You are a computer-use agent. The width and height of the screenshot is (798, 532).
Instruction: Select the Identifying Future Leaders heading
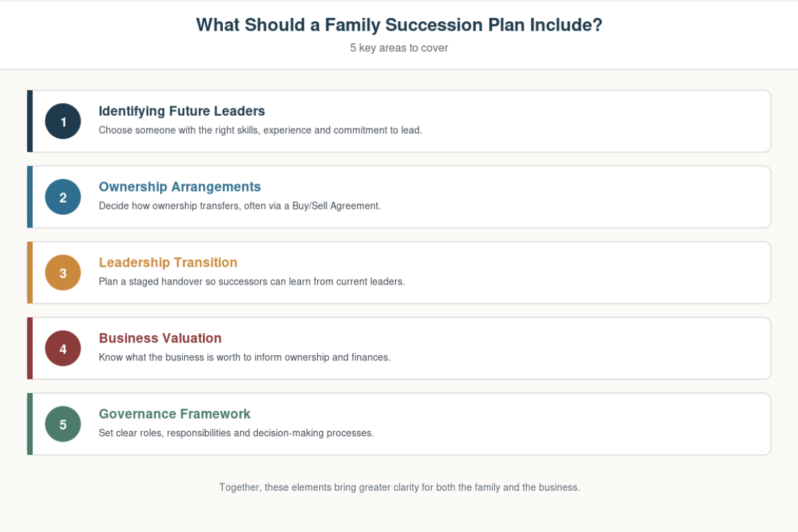click(182, 111)
